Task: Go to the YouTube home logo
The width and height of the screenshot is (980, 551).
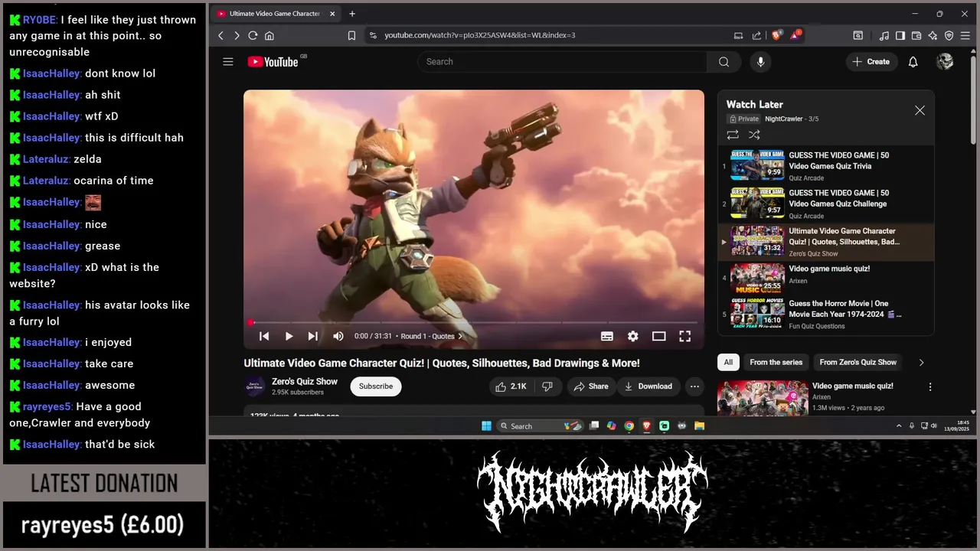Action: [273, 62]
